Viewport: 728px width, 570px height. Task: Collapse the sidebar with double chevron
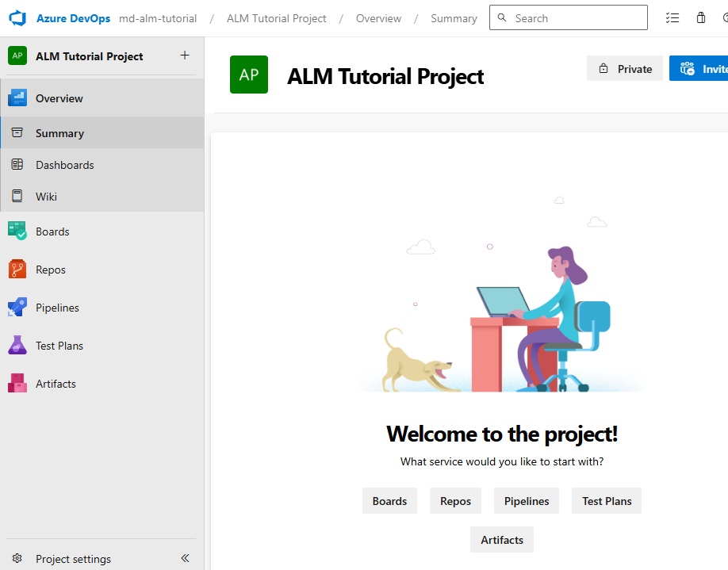tap(185, 558)
